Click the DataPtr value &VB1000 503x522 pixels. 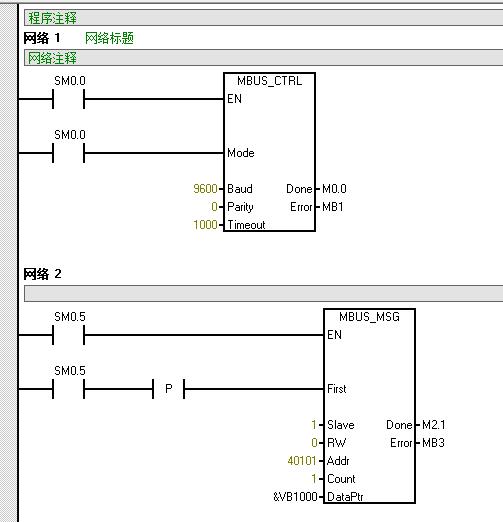(x=295, y=497)
